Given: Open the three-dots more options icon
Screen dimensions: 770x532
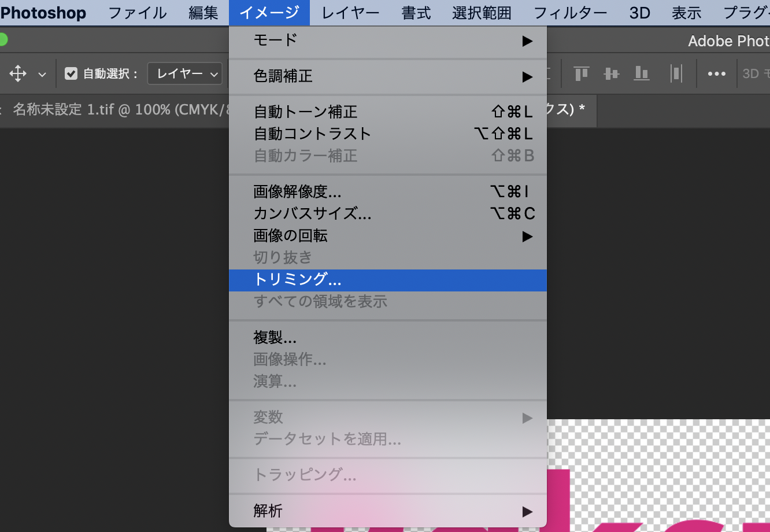Looking at the screenshot, I should 716,73.
